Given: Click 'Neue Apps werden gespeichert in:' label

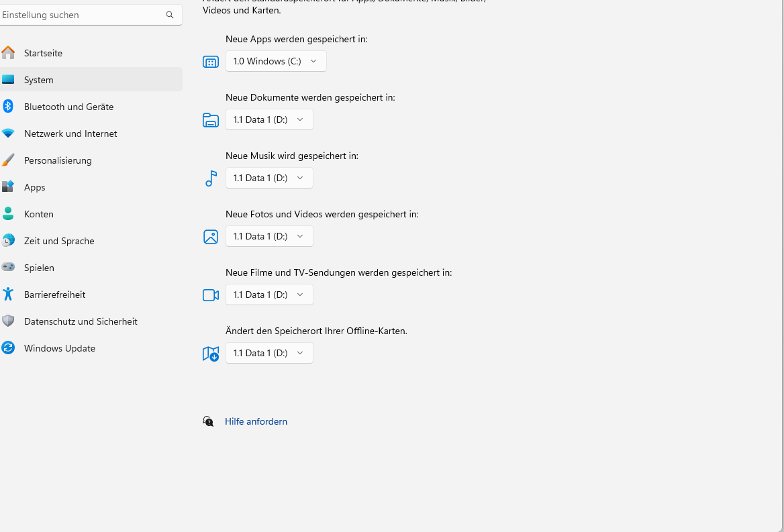Looking at the screenshot, I should (x=297, y=39).
